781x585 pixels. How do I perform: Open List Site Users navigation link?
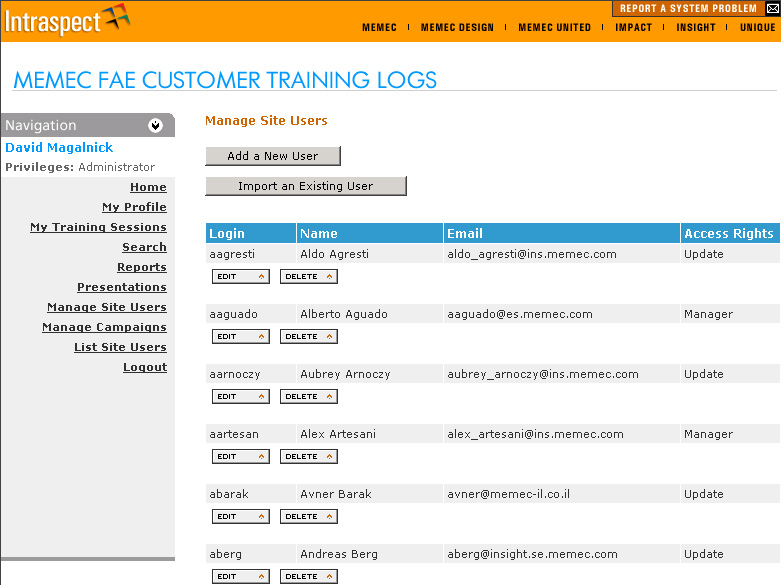[120, 346]
